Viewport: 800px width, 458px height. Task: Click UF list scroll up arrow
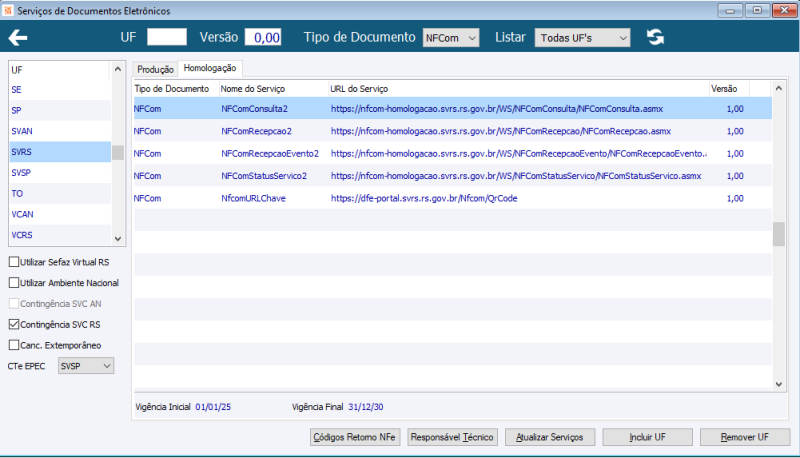coord(118,69)
